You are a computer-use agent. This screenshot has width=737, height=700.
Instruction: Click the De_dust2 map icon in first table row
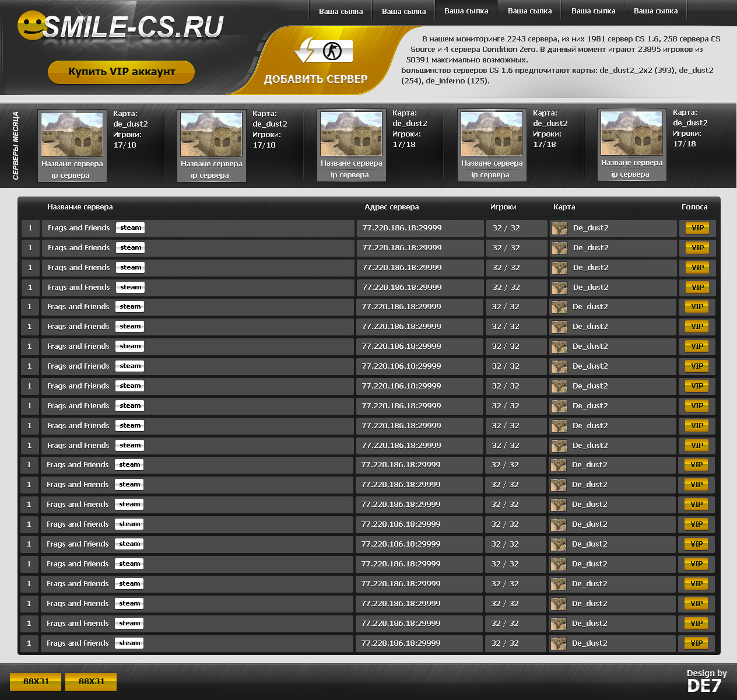coord(560,228)
